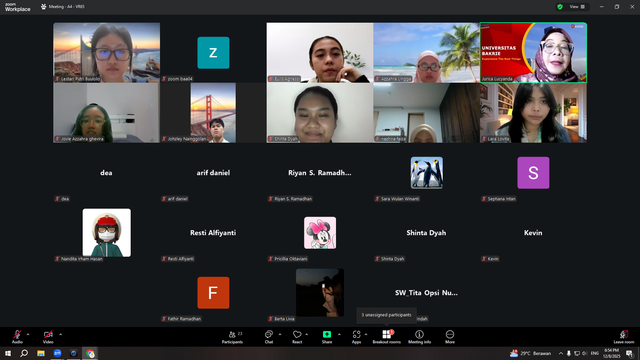Open the weather widget showing 29°C
Image resolution: width=640 pixels, height=360 pixels.
pos(530,353)
